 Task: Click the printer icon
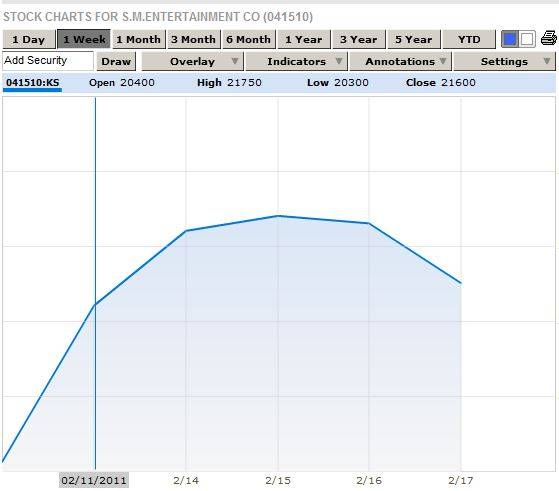coord(549,39)
